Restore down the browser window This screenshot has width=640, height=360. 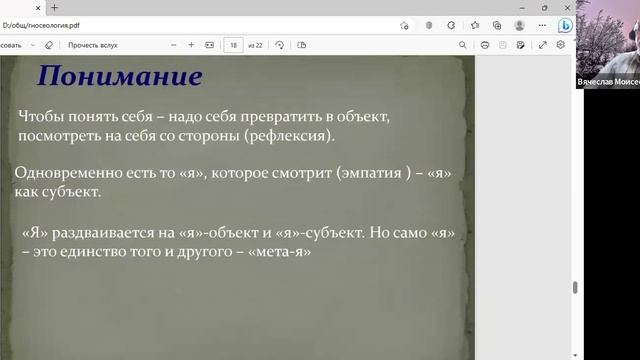(544, 8)
